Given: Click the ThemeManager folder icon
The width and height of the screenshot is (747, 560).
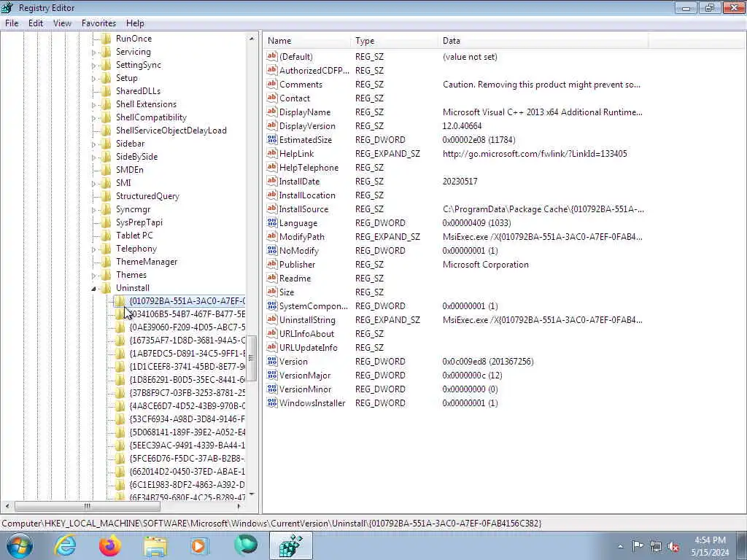Looking at the screenshot, I should [107, 262].
